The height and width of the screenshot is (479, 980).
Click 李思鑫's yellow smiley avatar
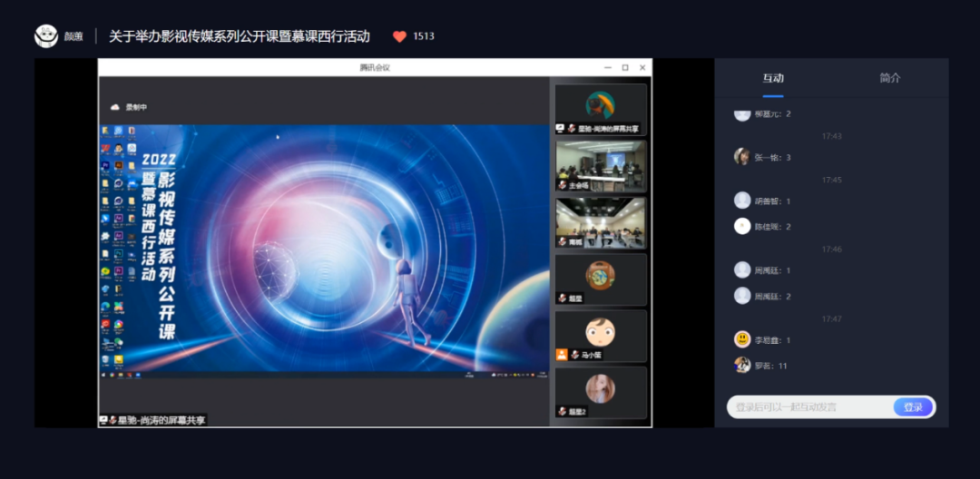tap(742, 339)
